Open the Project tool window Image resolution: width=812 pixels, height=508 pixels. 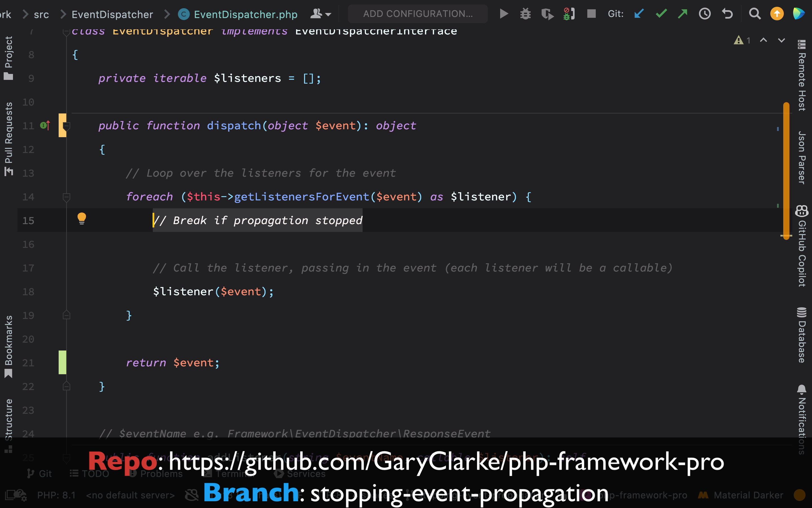click(x=8, y=58)
